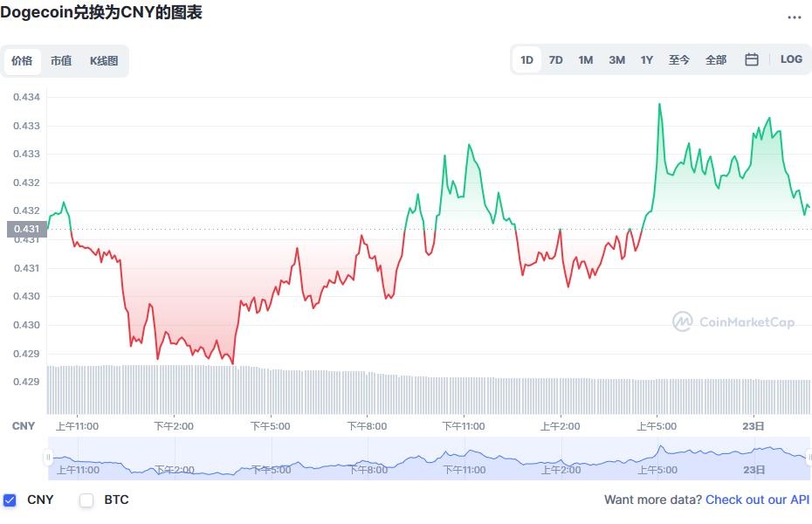Select the 价格 tab
Screen dimensions: 812x524
click(22, 61)
